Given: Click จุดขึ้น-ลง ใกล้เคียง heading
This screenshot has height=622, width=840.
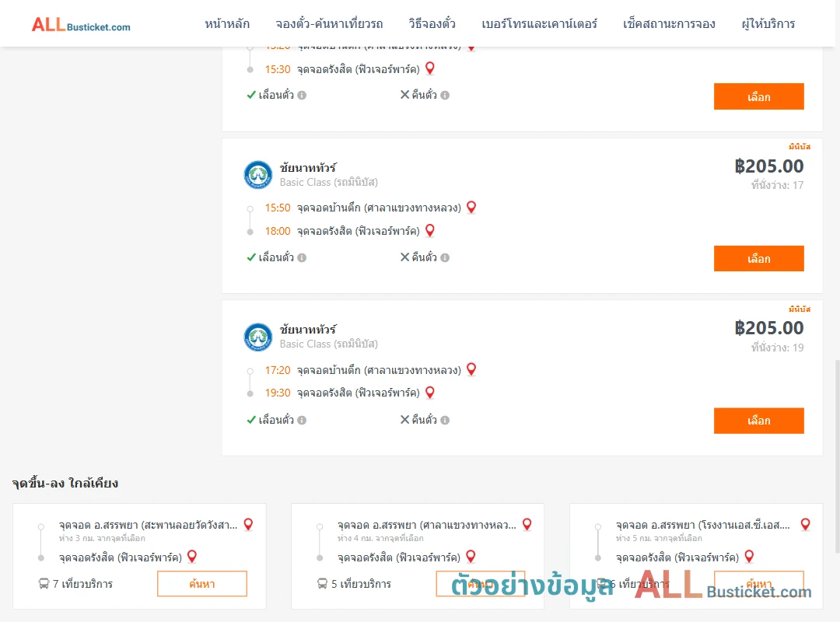Looking at the screenshot, I should tap(65, 483).
